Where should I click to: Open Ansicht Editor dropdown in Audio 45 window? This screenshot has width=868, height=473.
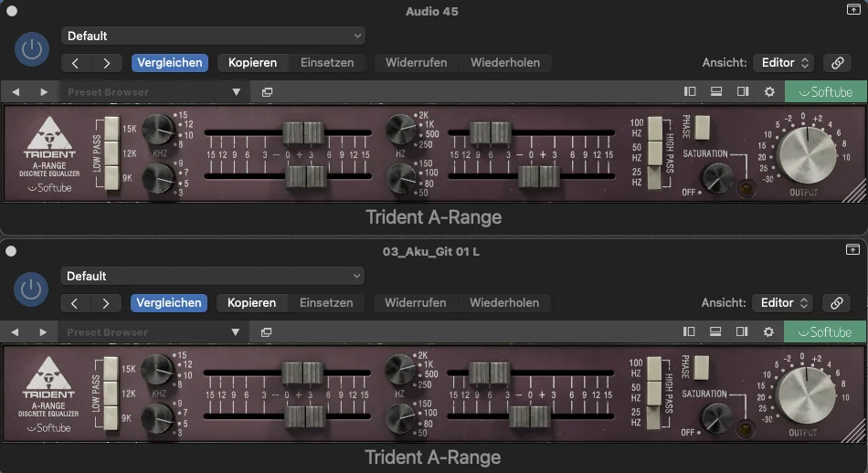point(785,63)
